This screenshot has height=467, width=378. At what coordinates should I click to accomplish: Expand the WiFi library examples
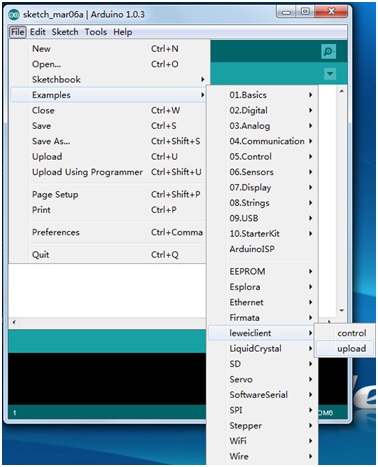pos(262,441)
